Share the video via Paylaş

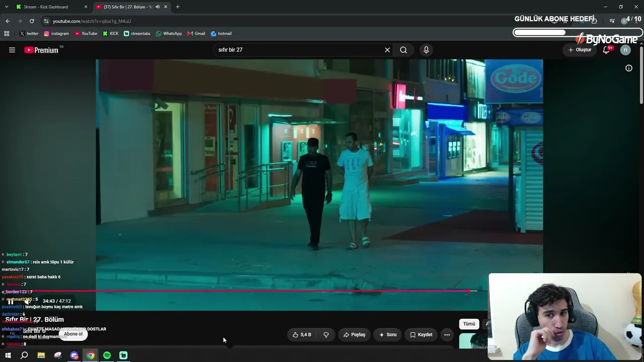354,334
